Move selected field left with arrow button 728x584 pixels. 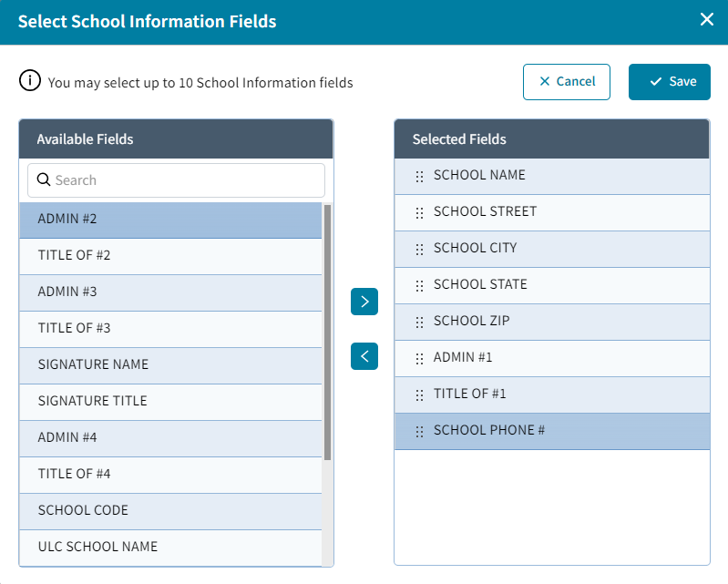click(x=364, y=356)
